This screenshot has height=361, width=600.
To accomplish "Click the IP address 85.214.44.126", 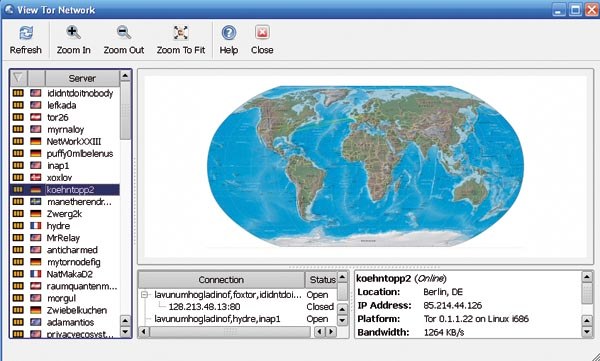I will pyautogui.click(x=452, y=305).
